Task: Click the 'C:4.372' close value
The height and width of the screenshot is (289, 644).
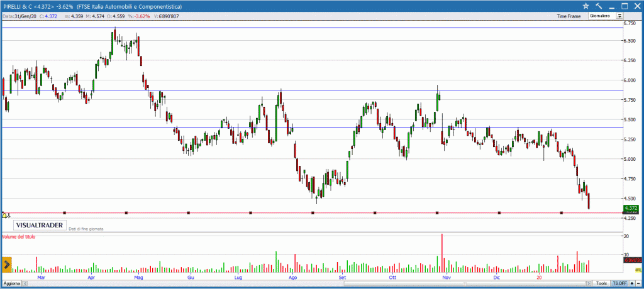Action: (50, 16)
